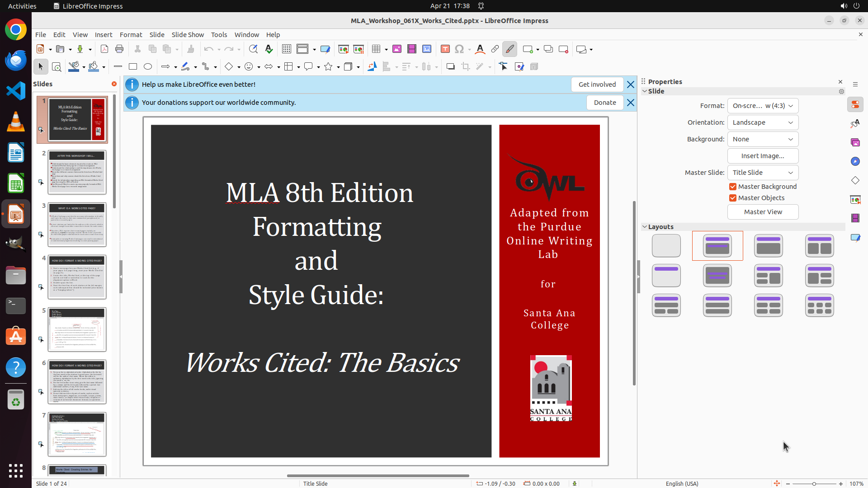Image resolution: width=868 pixels, height=488 pixels.
Task: Select the Ellipse drawing tool
Action: click(x=148, y=66)
